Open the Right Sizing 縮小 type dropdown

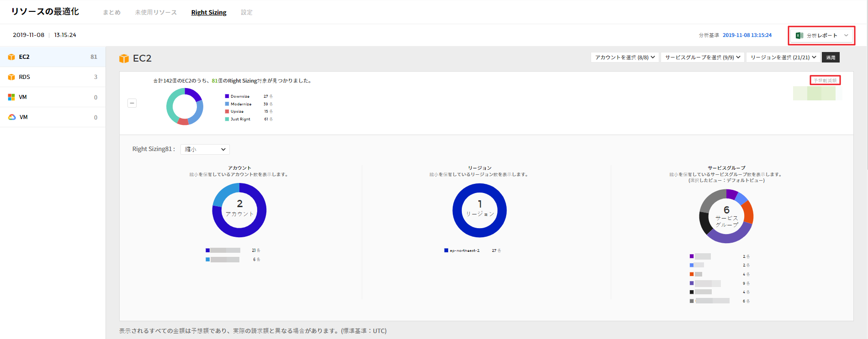point(205,149)
